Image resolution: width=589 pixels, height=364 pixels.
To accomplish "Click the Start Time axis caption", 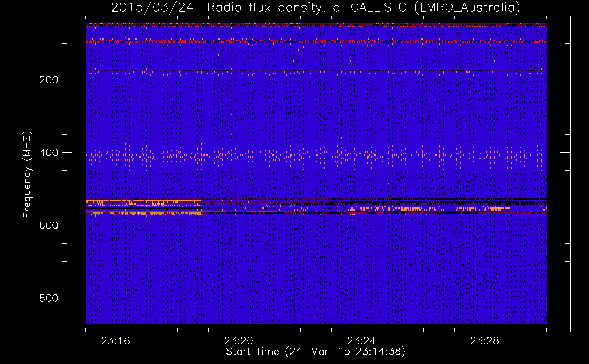I will [x=316, y=352].
